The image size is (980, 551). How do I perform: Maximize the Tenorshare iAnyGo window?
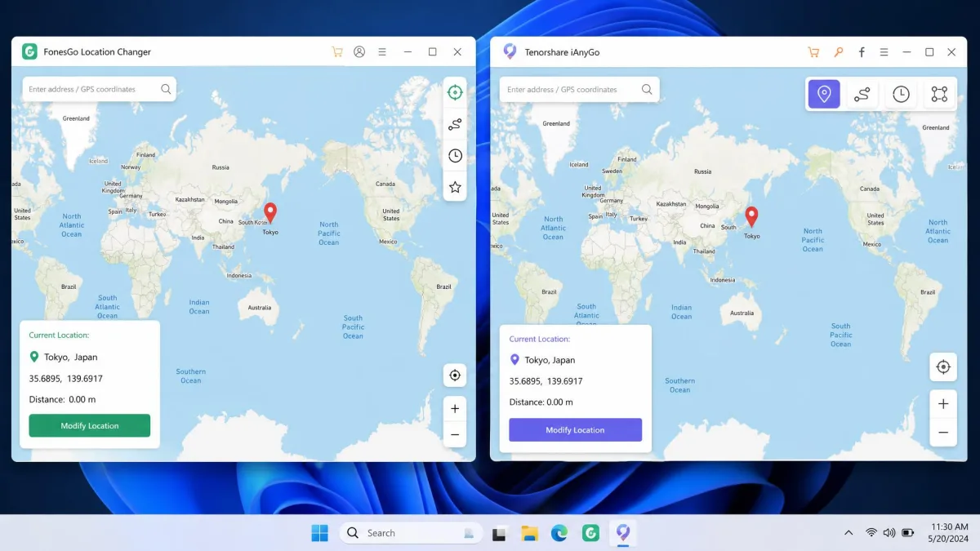929,52
